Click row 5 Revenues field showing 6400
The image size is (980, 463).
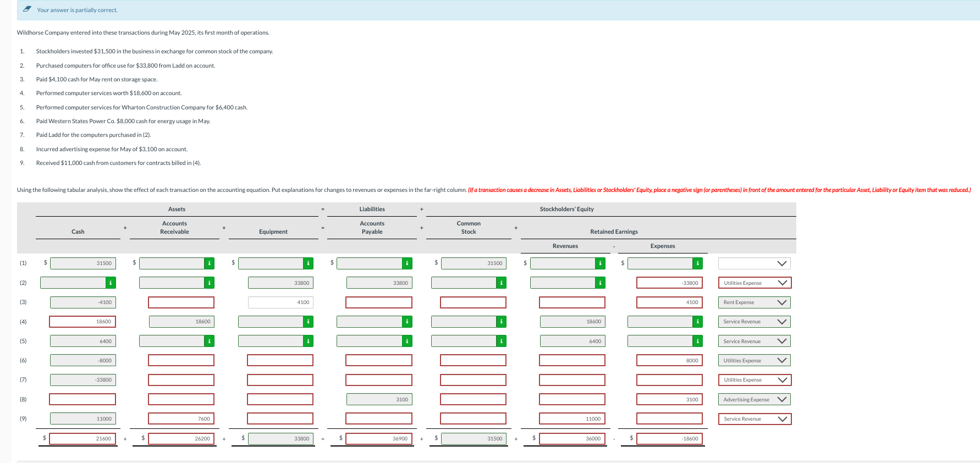coord(572,341)
